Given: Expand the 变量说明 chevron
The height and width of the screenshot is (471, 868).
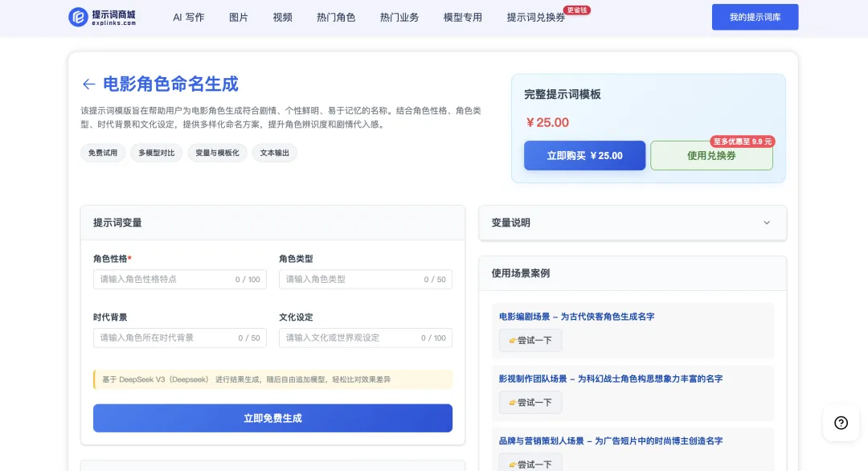Looking at the screenshot, I should (767, 223).
